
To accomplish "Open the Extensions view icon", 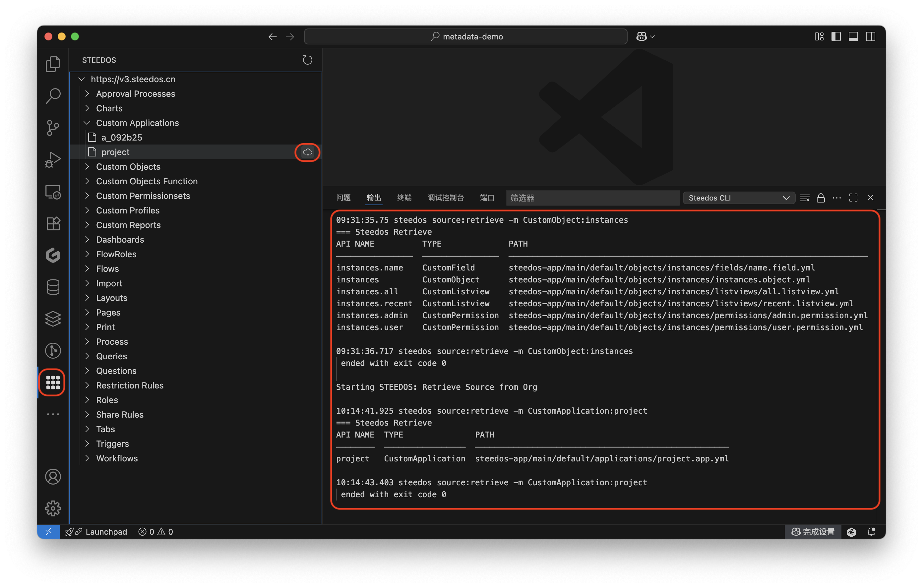I will (53, 223).
